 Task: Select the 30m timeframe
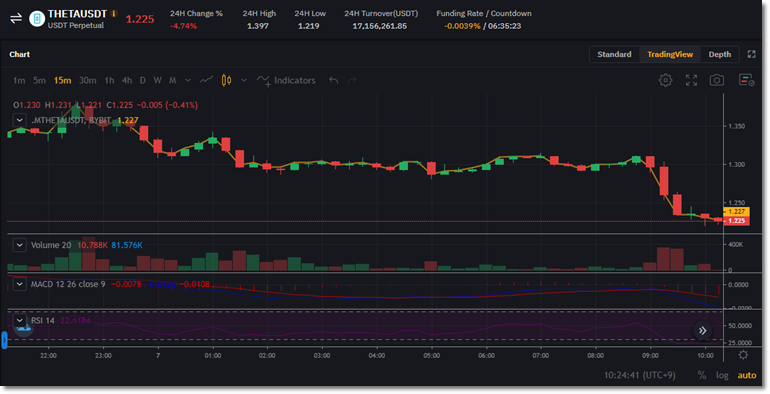(87, 80)
